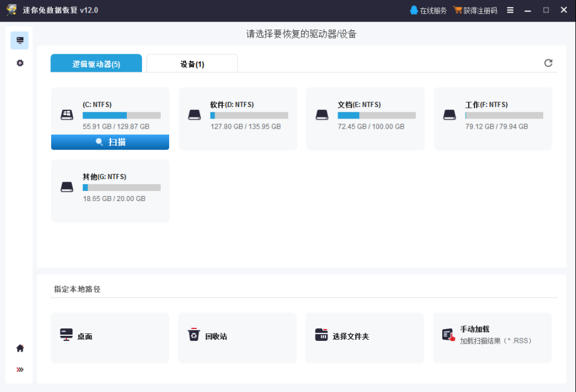The image size is (576, 392).
Task: Select drive icon for 软件(D: NTFS)
Action: pyautogui.click(x=194, y=115)
